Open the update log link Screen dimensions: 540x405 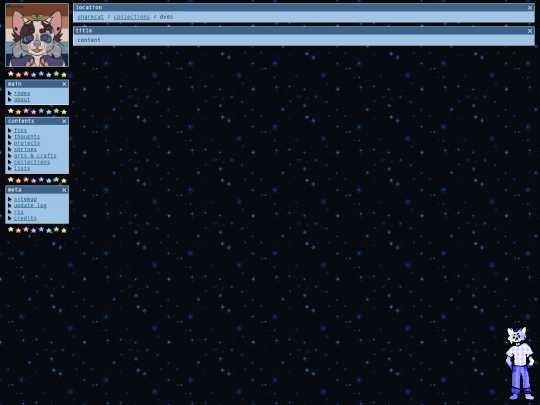click(30, 205)
